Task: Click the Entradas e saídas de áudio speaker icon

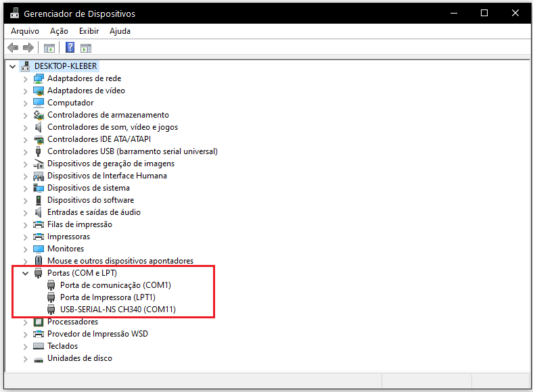Action: pyautogui.click(x=39, y=212)
